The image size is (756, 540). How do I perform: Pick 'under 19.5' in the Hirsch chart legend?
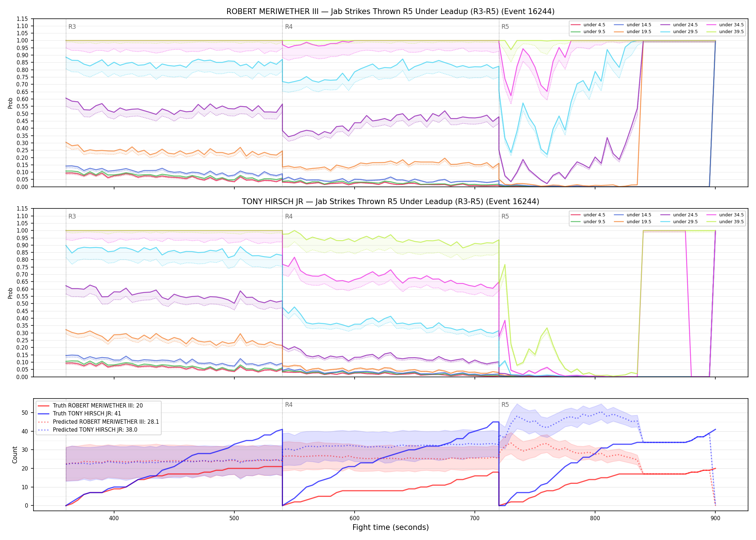[633, 222]
